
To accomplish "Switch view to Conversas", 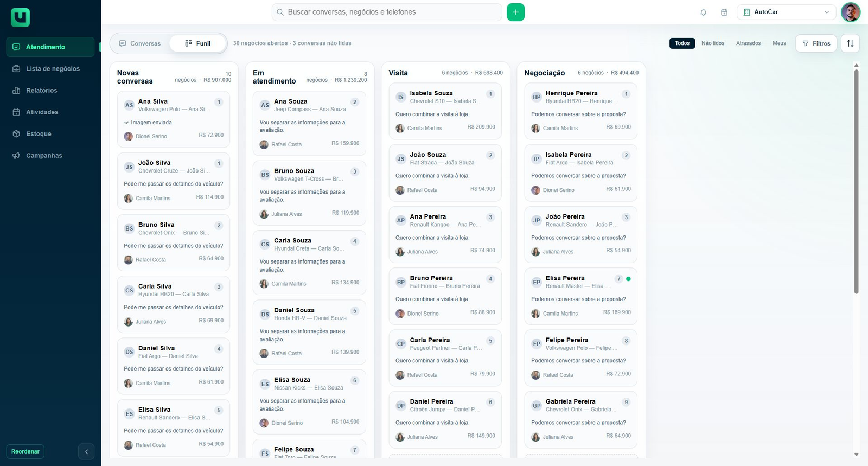I will pyautogui.click(x=140, y=43).
